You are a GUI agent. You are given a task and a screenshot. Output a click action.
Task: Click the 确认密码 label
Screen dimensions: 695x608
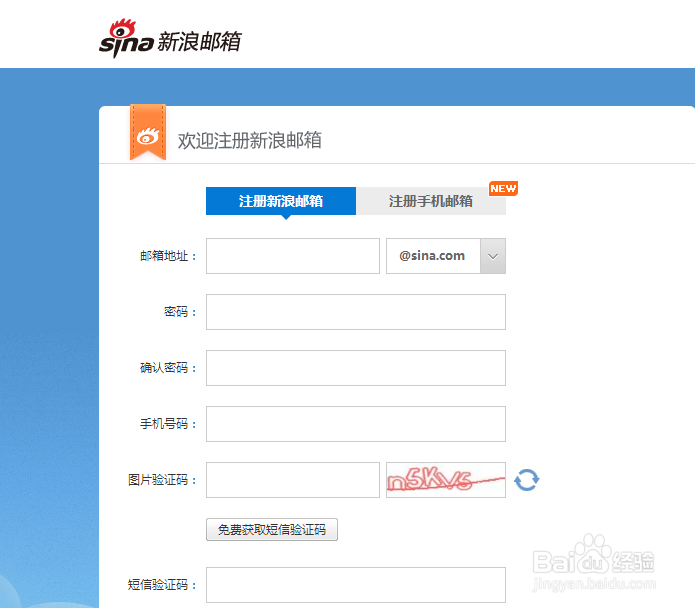pos(168,368)
